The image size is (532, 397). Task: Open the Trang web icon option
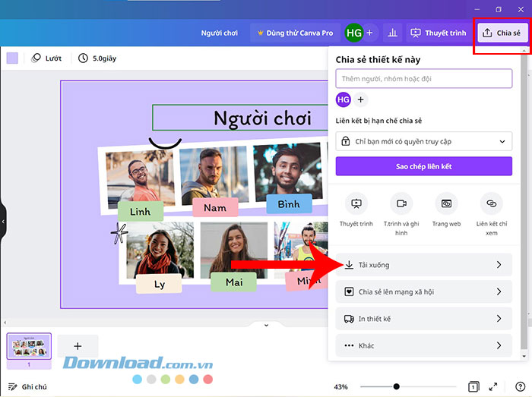446,204
